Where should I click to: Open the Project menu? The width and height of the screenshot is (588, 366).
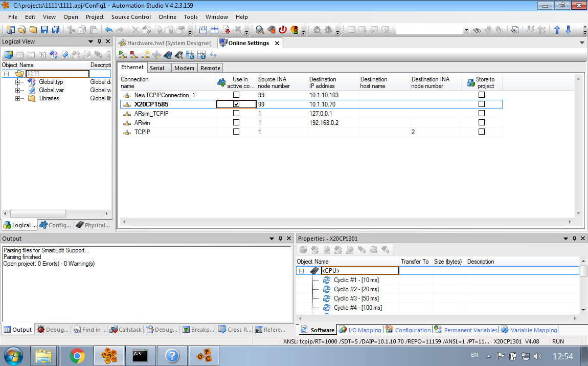95,17
